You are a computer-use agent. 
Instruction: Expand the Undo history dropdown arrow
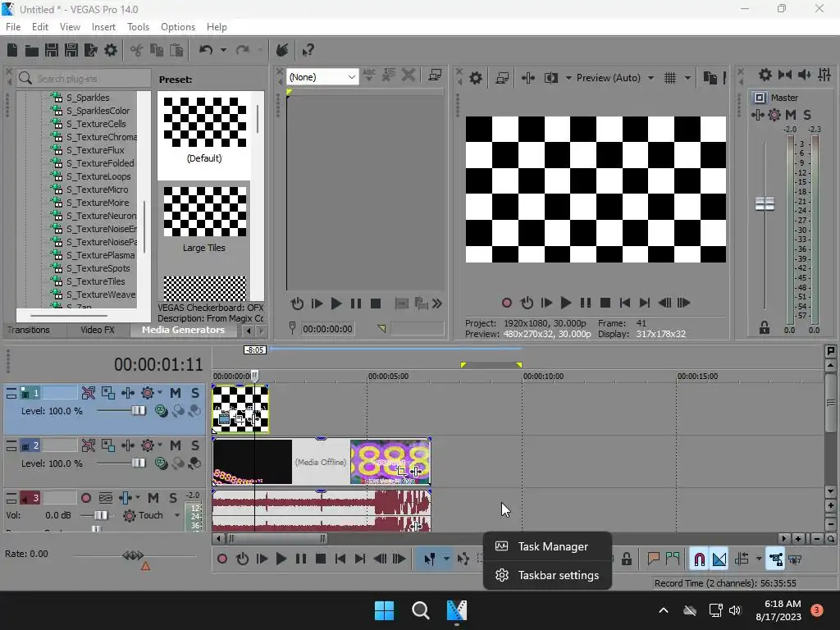(x=223, y=50)
